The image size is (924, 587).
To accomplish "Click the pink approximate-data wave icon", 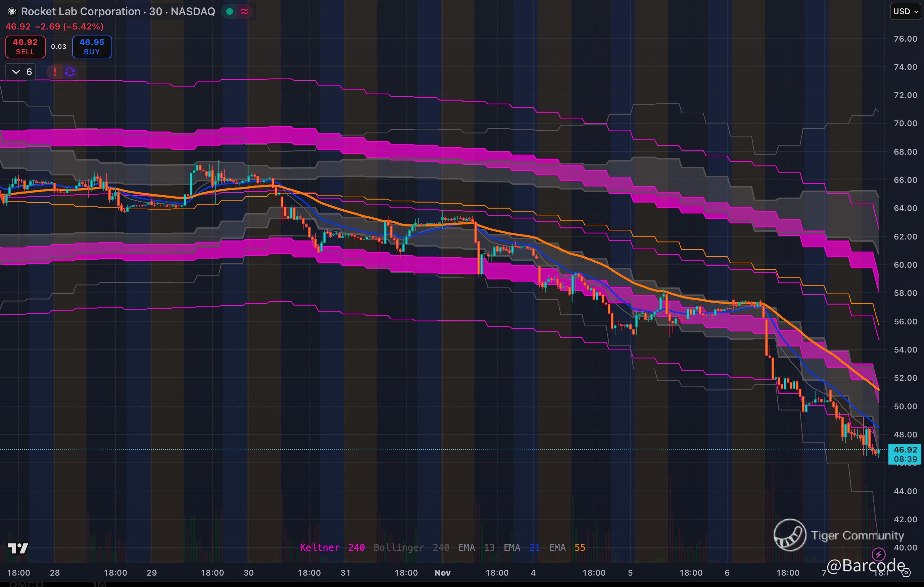I will pos(244,12).
